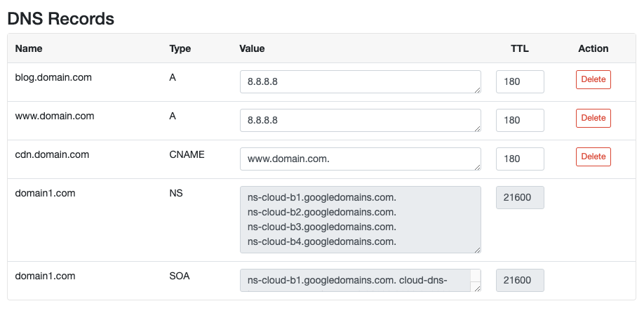The height and width of the screenshot is (313, 644).
Task: Click resize handle of CNAME value textarea
Action: coord(477,167)
